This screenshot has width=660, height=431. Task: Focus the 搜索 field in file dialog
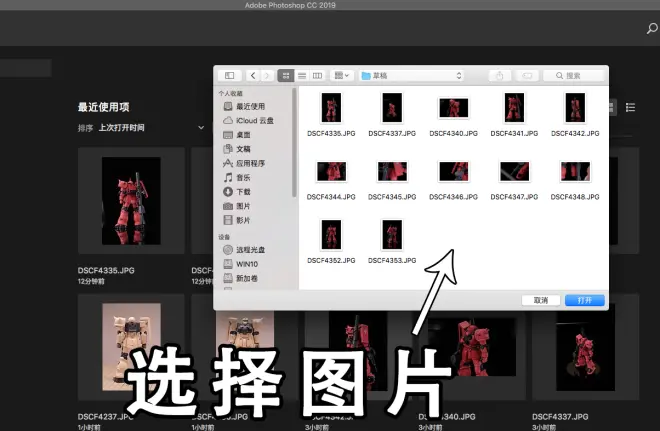[574, 76]
